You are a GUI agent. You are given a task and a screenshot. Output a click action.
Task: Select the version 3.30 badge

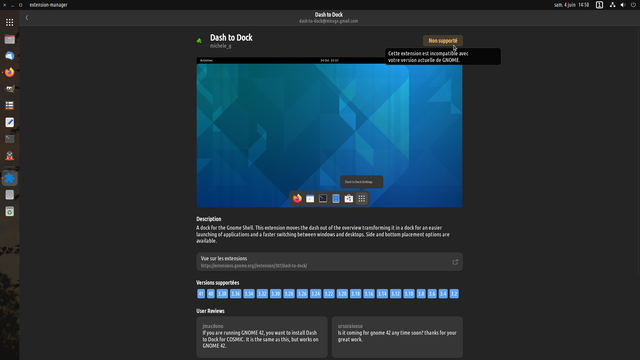276,294
